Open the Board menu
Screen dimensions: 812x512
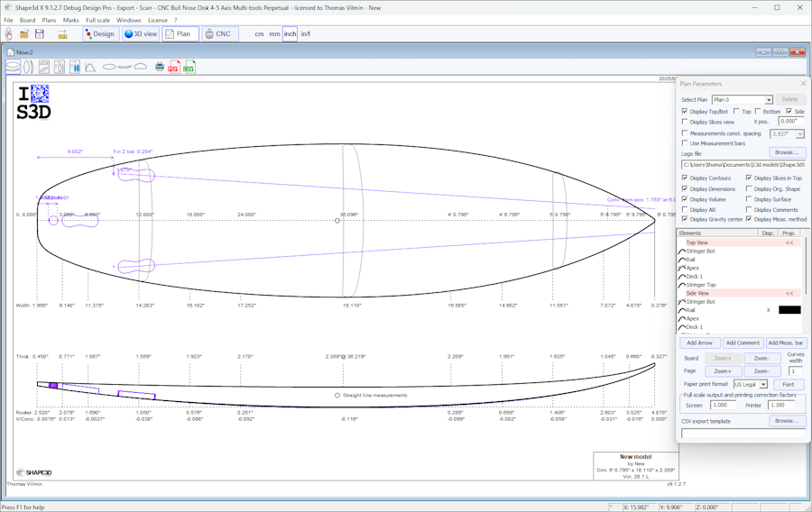tap(27, 20)
